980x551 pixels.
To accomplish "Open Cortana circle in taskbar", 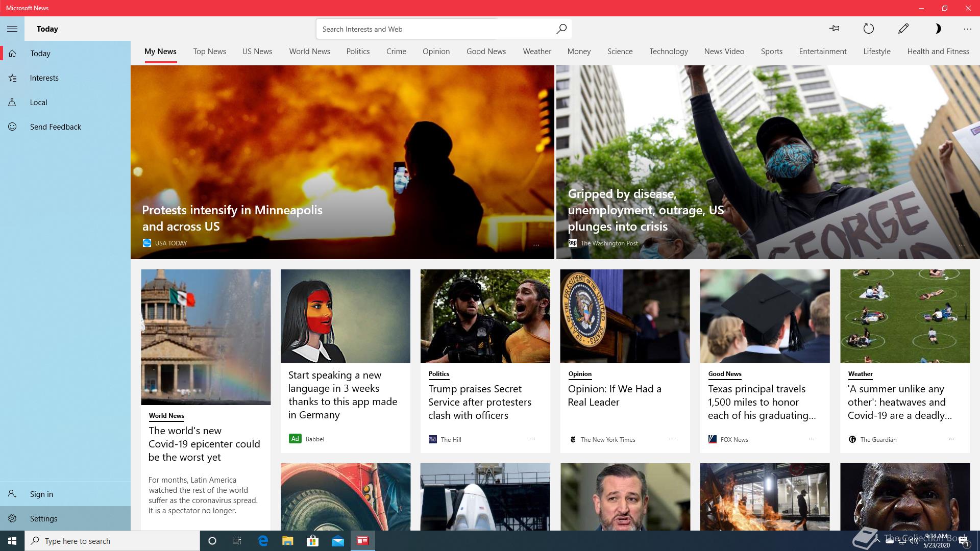I will pyautogui.click(x=212, y=541).
